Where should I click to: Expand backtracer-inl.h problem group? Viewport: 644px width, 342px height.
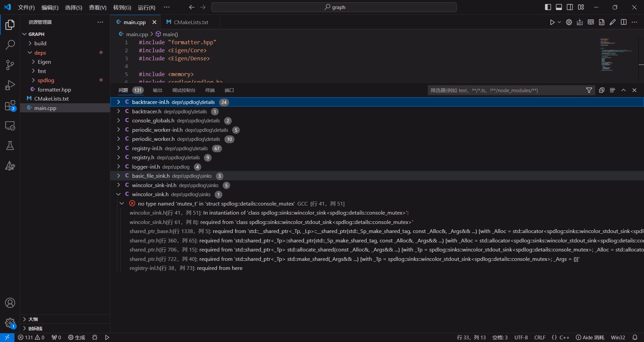[118, 102]
